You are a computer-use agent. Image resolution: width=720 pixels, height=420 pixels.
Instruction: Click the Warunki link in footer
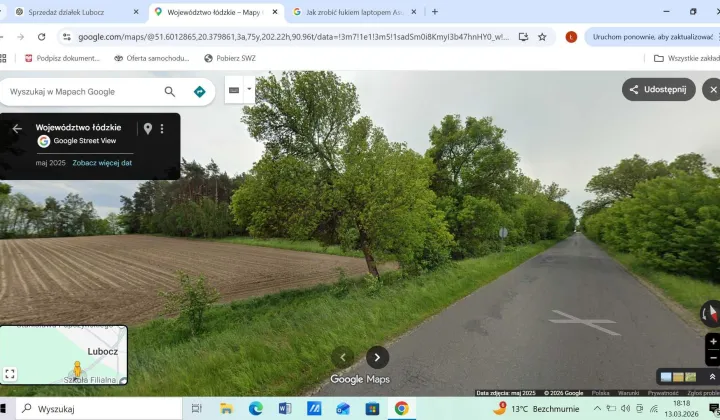[x=628, y=393]
